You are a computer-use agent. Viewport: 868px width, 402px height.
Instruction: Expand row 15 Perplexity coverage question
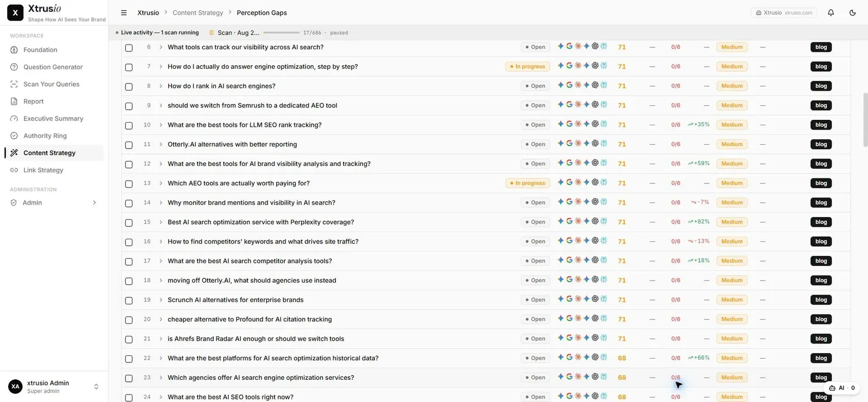(x=161, y=222)
